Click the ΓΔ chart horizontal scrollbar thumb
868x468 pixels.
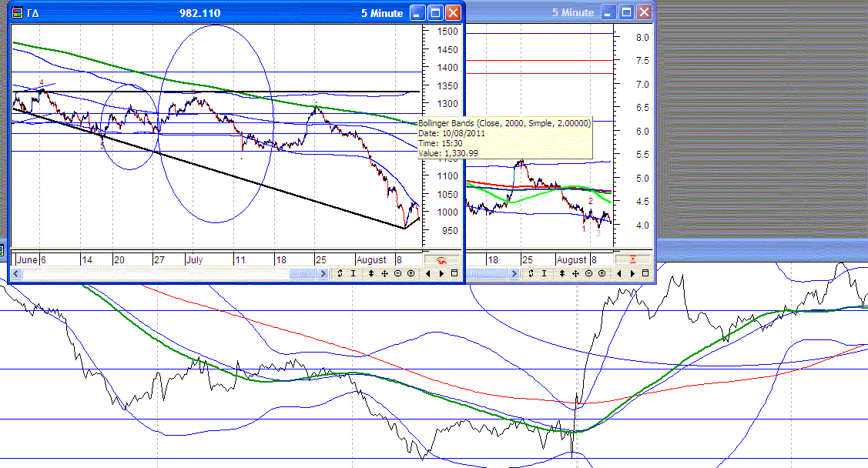(x=303, y=274)
